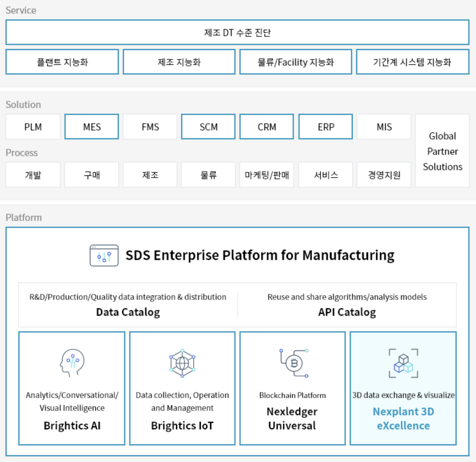
Task: Open the CRM solution box
Action: coord(267,127)
